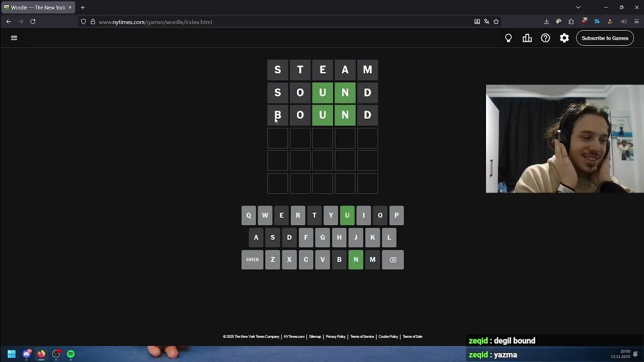Tap the P key on the Wordle keyboard
The image size is (644, 362).
coord(396,216)
